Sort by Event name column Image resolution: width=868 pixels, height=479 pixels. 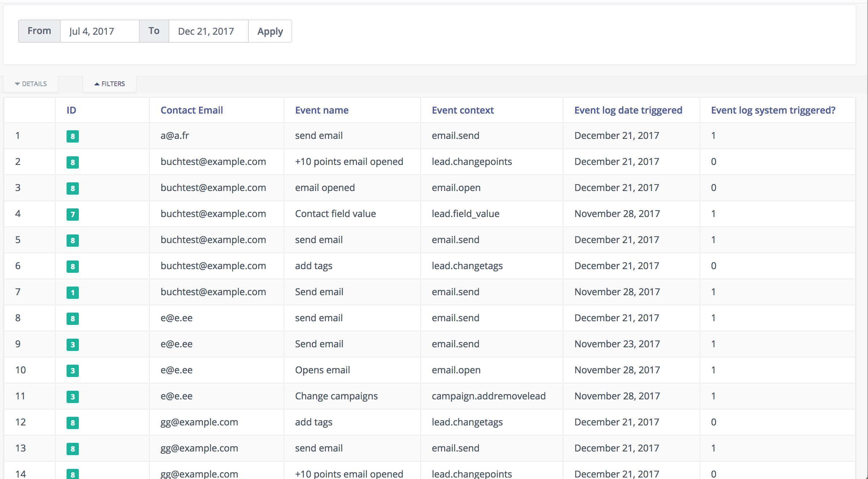322,110
